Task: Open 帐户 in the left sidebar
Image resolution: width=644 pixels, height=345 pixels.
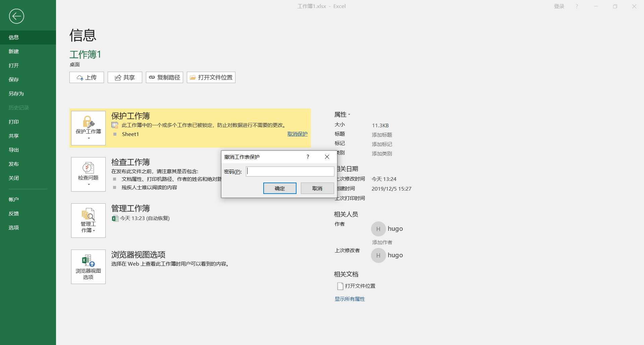Action: (x=28, y=200)
